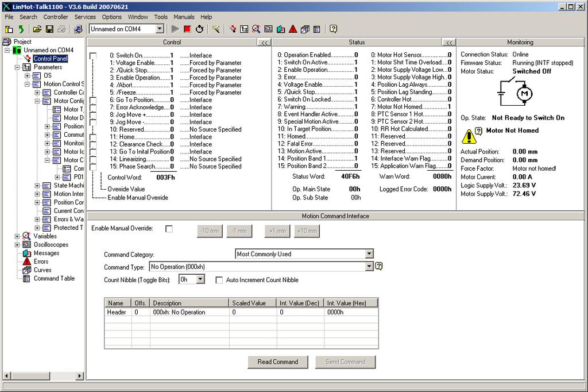Click the Save floppy disk toolbar icon
Image resolution: width=588 pixels, height=392 pixels.
pyautogui.click(x=49, y=29)
